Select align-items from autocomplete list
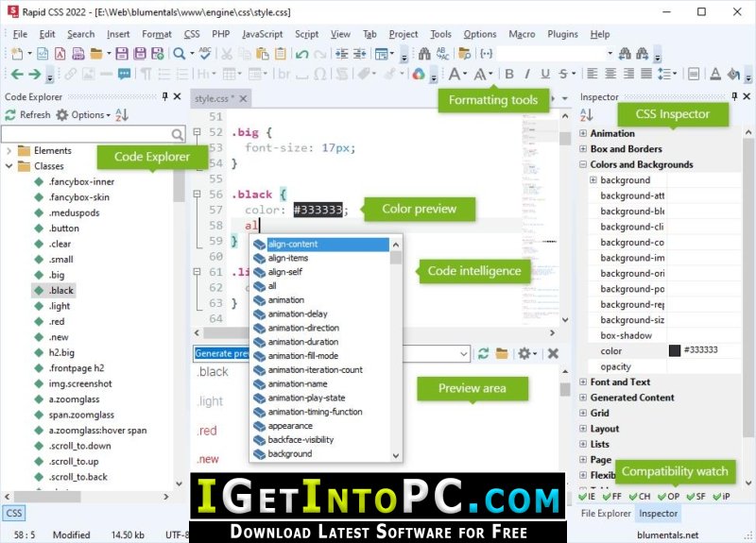This screenshot has width=756, height=543. [x=288, y=258]
